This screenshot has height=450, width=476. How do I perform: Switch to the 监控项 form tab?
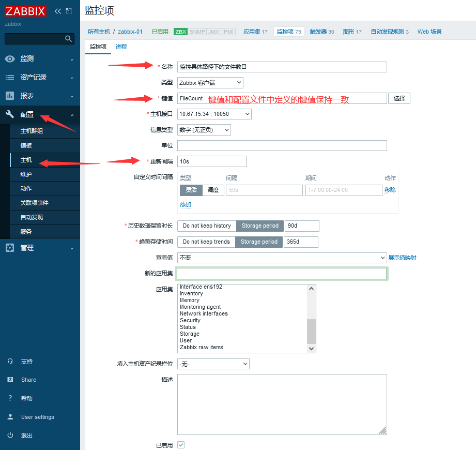click(x=98, y=47)
